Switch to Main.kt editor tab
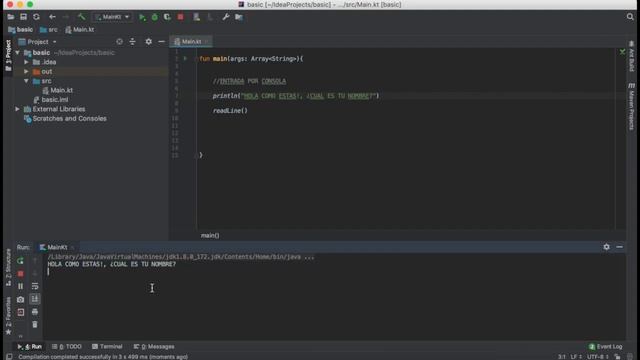640x360 pixels. (190, 42)
